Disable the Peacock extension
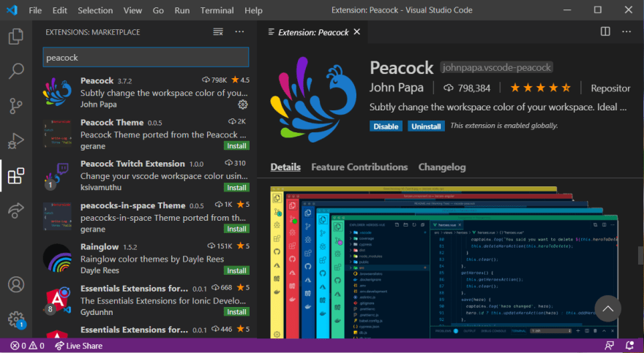This screenshot has height=353, width=644. coord(386,126)
